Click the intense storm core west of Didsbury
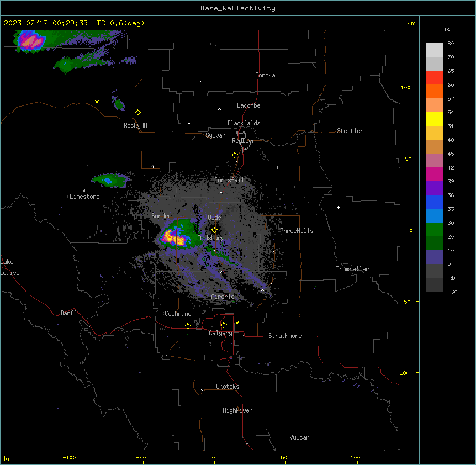This screenshot has width=476, height=465. [x=173, y=237]
